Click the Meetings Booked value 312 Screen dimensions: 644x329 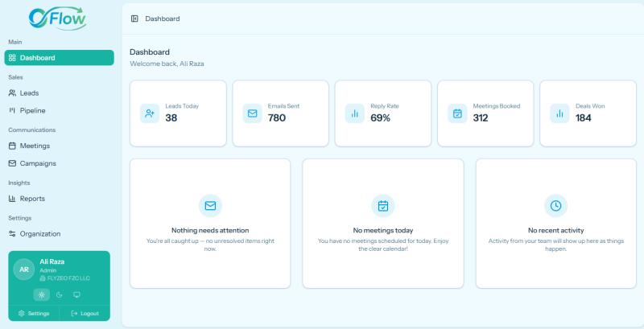pyautogui.click(x=481, y=117)
